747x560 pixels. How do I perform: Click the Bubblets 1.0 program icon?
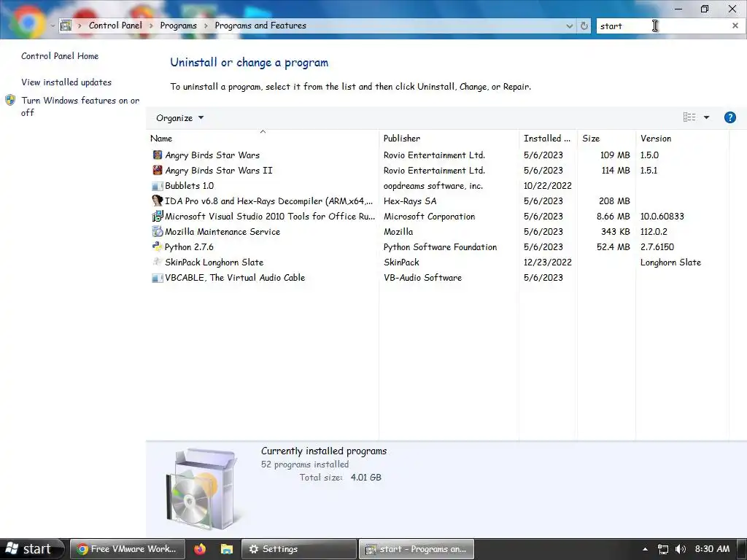(158, 186)
